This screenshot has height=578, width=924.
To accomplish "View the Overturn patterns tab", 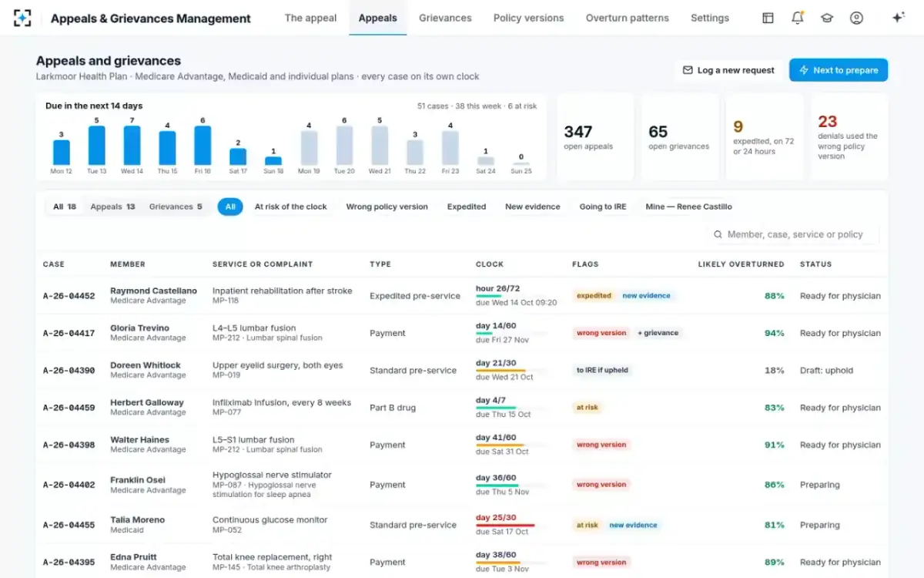I will click(x=627, y=18).
